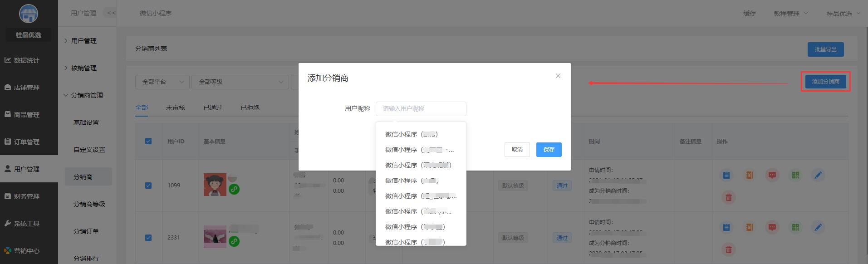Delete user 2331 with the trash icon
The width and height of the screenshot is (868, 264).
pos(728,249)
